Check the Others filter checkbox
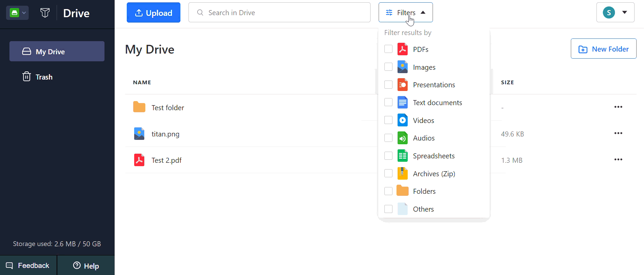Viewport: 644px width, 275px height. (x=388, y=209)
